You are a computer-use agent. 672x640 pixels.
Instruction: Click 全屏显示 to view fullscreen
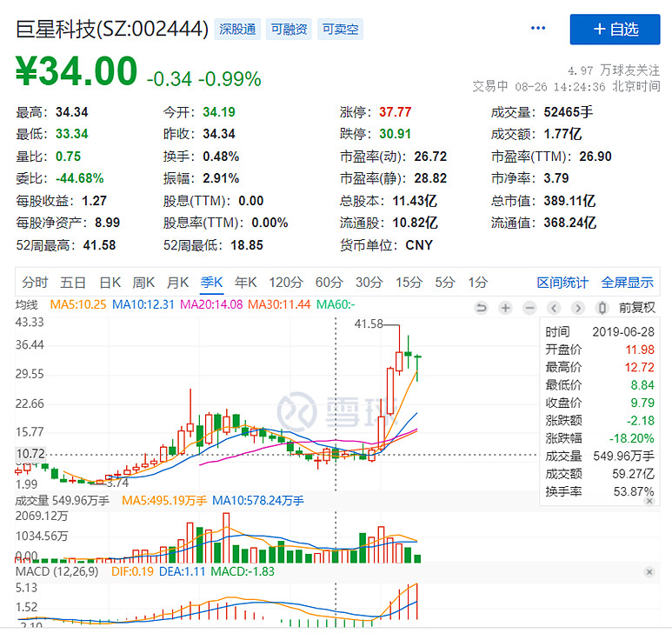[627, 282]
